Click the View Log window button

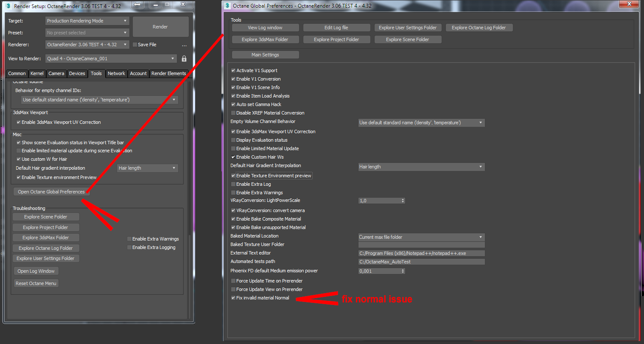[x=265, y=28]
